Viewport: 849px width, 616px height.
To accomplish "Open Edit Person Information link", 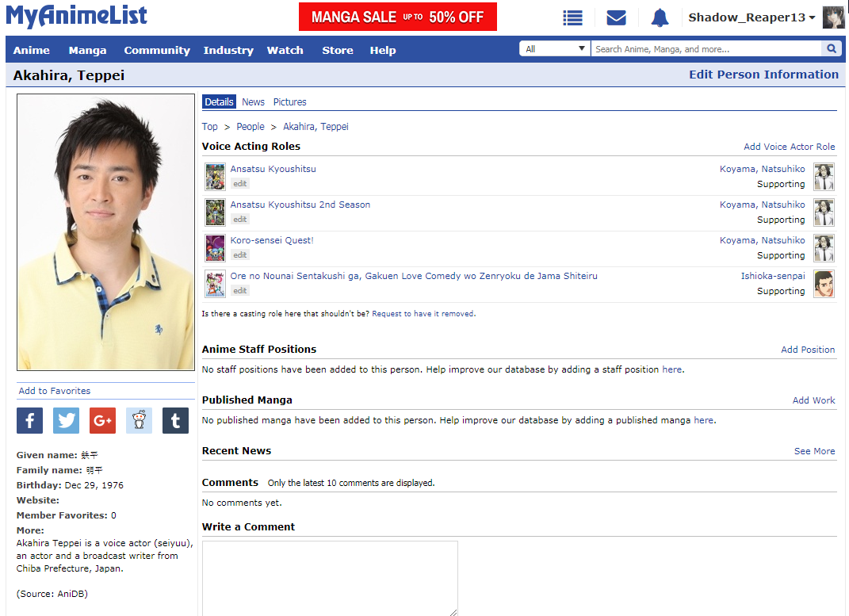I will click(x=763, y=75).
